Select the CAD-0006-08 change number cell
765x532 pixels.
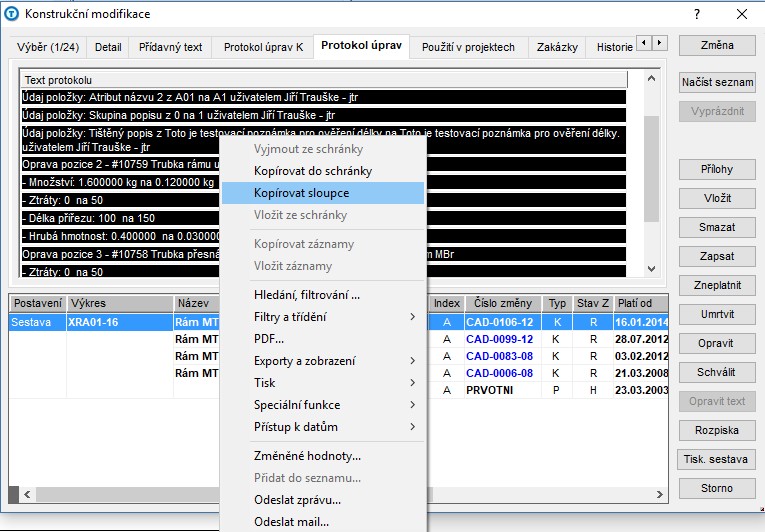pyautogui.click(x=503, y=373)
